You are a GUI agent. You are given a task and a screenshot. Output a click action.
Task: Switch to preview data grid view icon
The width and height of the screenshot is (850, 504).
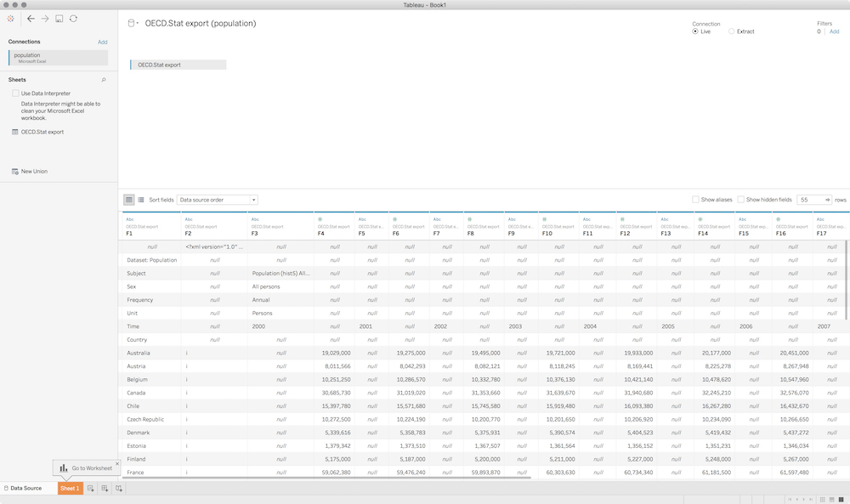(x=129, y=200)
